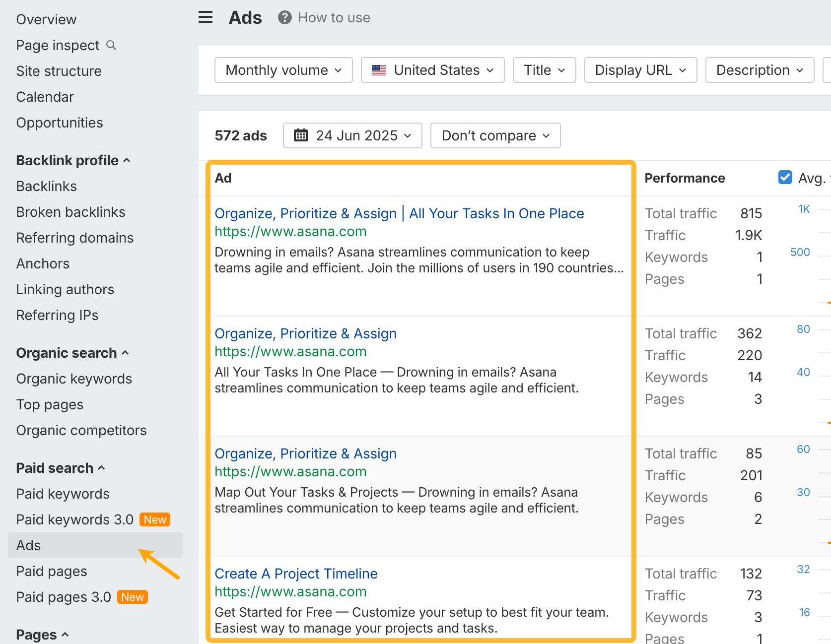Open the Display URL filter dropdown

640,70
